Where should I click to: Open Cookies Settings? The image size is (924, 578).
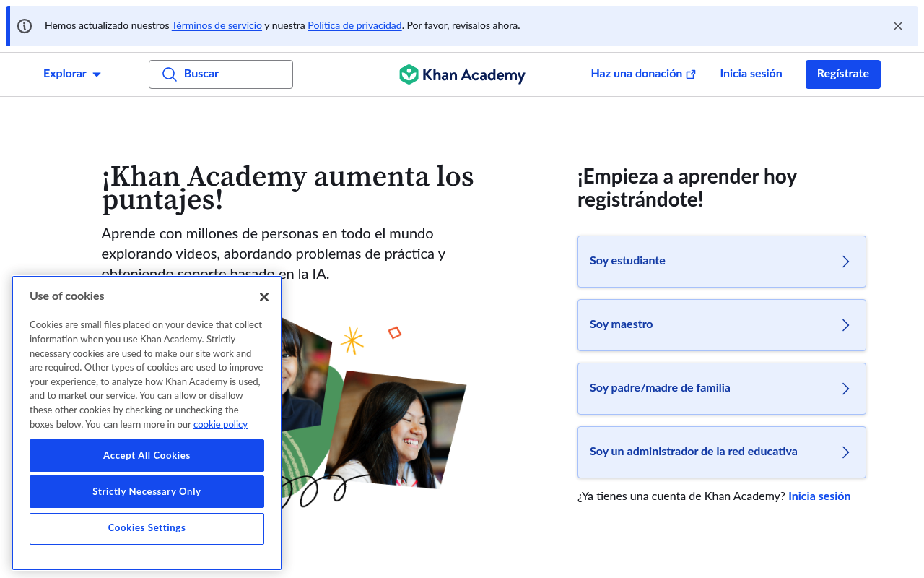point(147,528)
